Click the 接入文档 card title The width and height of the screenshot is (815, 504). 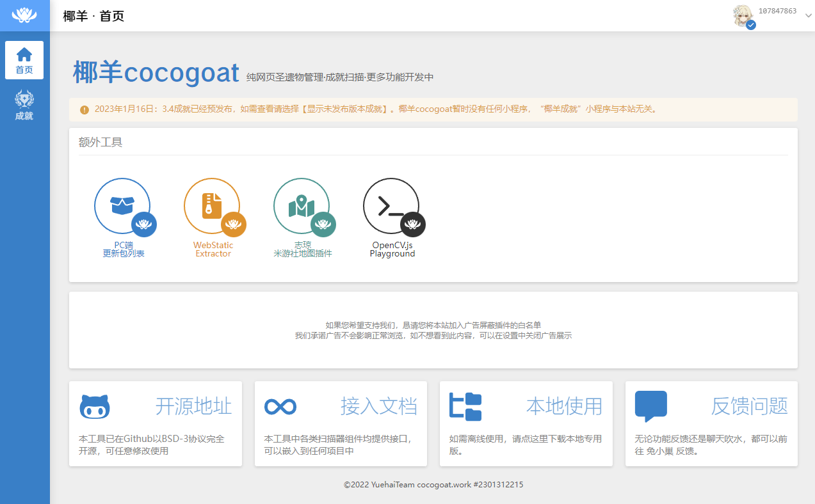pos(378,406)
